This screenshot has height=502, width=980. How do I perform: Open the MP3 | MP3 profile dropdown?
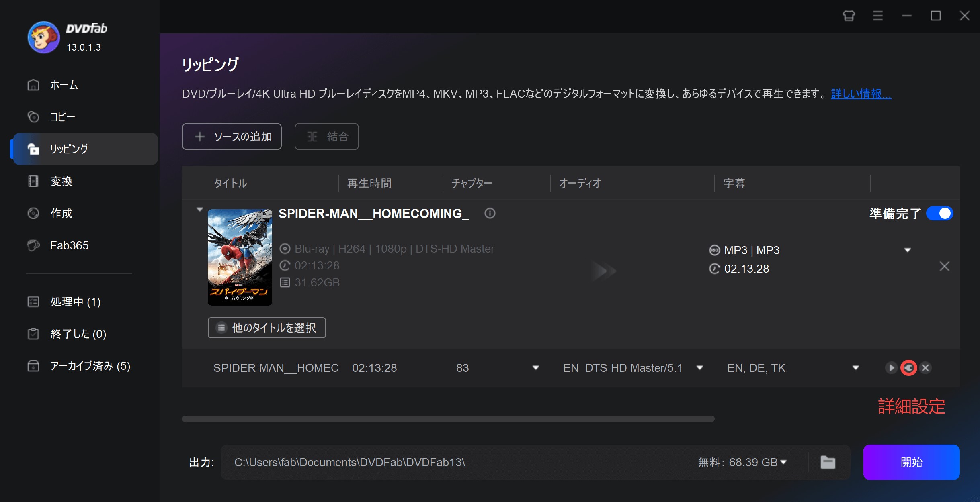click(908, 250)
